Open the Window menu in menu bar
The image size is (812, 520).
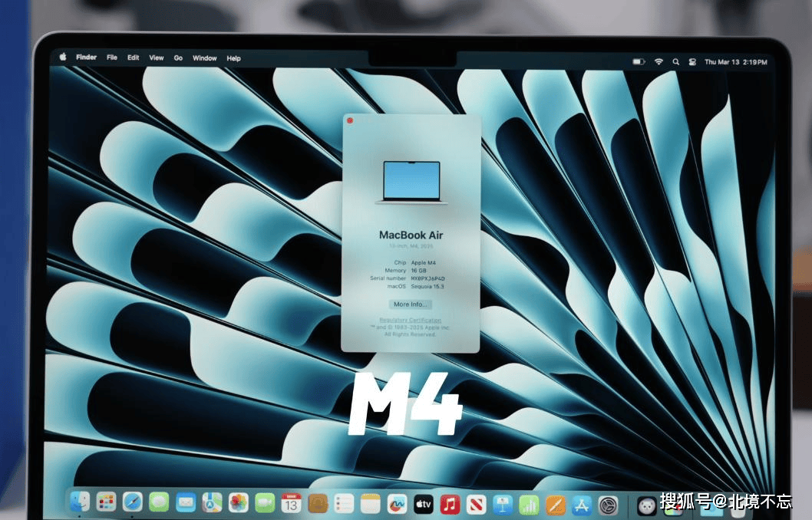click(x=204, y=58)
